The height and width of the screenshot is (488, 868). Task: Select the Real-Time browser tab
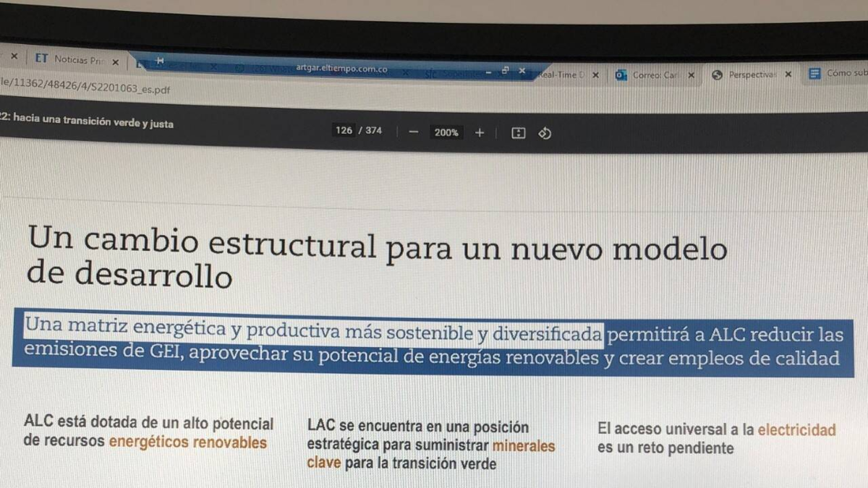click(561, 74)
